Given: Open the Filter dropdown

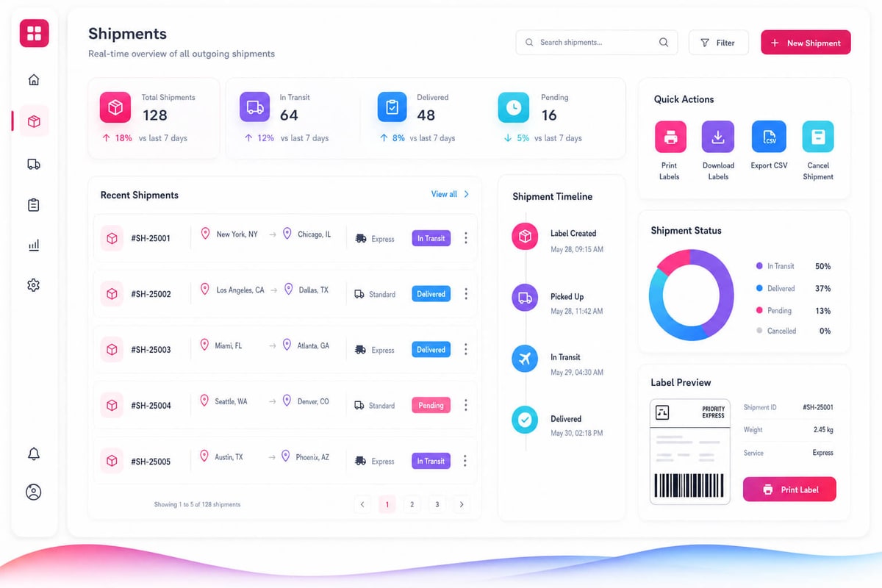Looking at the screenshot, I should click(718, 43).
